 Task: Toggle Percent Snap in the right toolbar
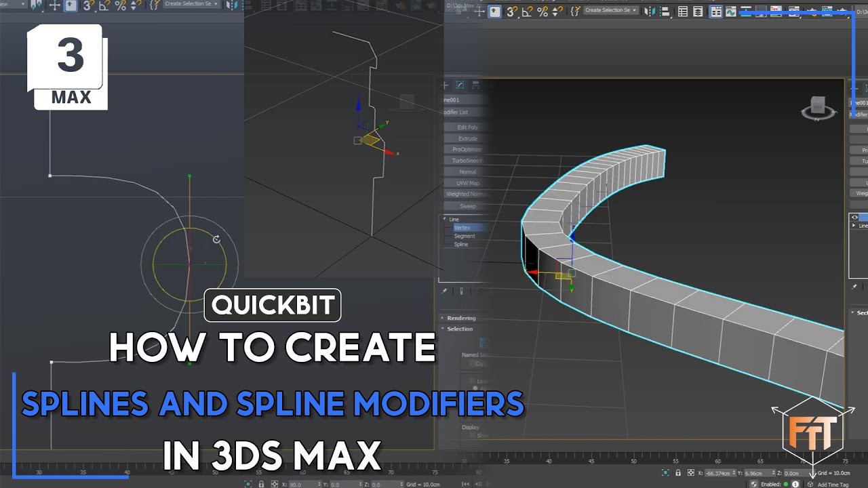542,12
